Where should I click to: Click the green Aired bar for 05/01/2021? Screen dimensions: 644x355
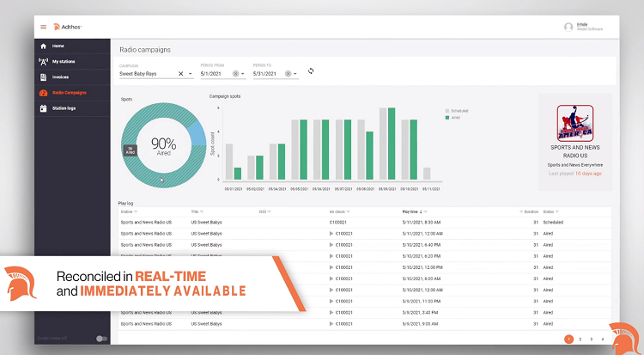click(x=238, y=174)
